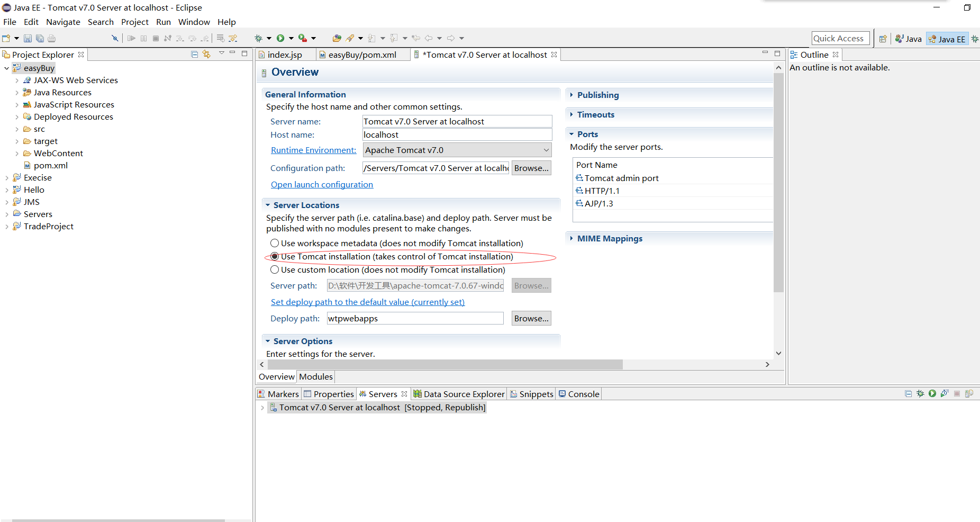Click Open launch configuration link
The height and width of the screenshot is (522, 980).
tap(322, 184)
